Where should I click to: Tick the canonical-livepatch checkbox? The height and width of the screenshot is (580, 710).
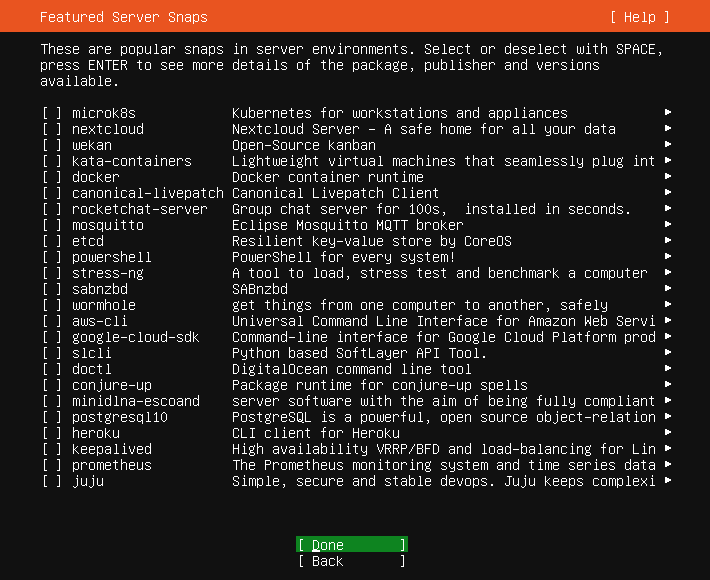pos(52,193)
